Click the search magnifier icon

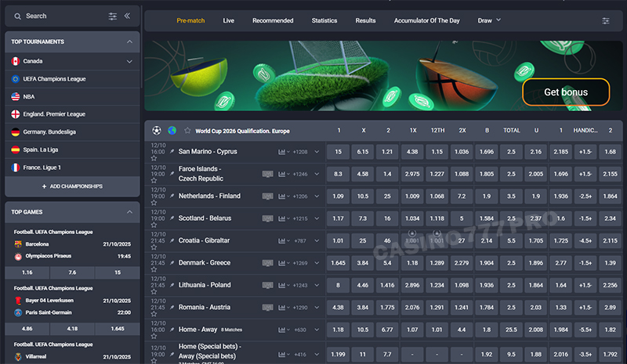(17, 16)
